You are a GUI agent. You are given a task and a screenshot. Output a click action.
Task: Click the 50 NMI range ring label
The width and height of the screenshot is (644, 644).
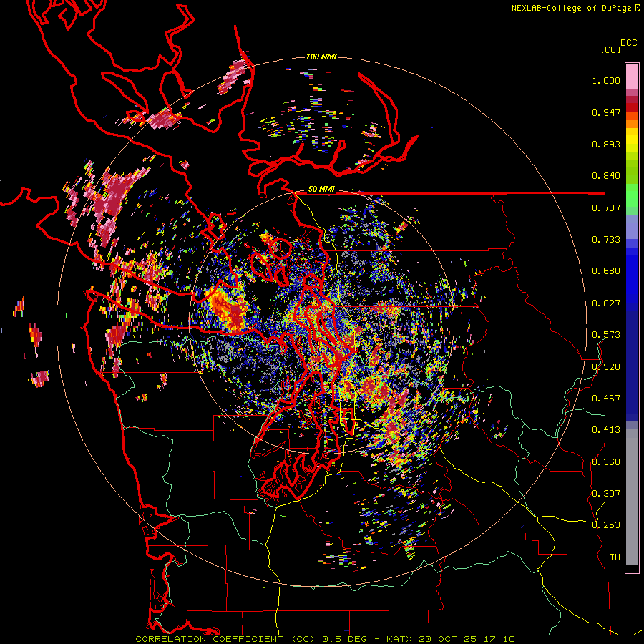(x=321, y=190)
